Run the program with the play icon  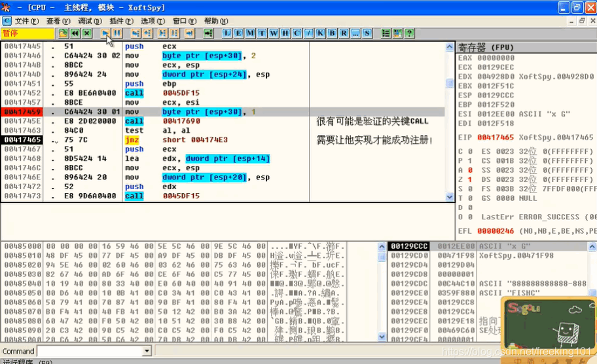coord(105,33)
